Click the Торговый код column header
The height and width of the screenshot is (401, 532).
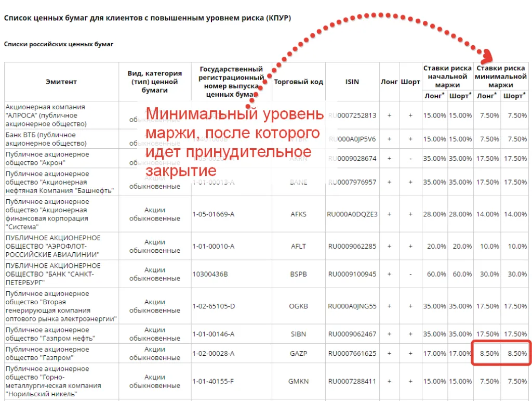[299, 82]
